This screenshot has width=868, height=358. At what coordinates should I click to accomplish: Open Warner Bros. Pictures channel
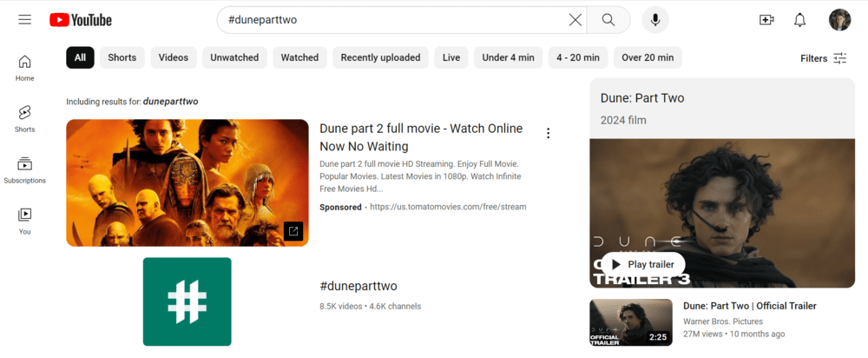pyautogui.click(x=723, y=322)
